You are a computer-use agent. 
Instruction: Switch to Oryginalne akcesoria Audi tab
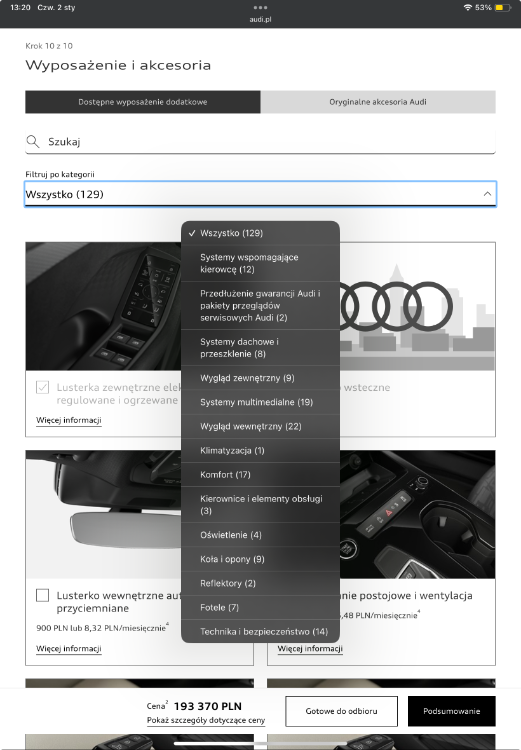[378, 102]
